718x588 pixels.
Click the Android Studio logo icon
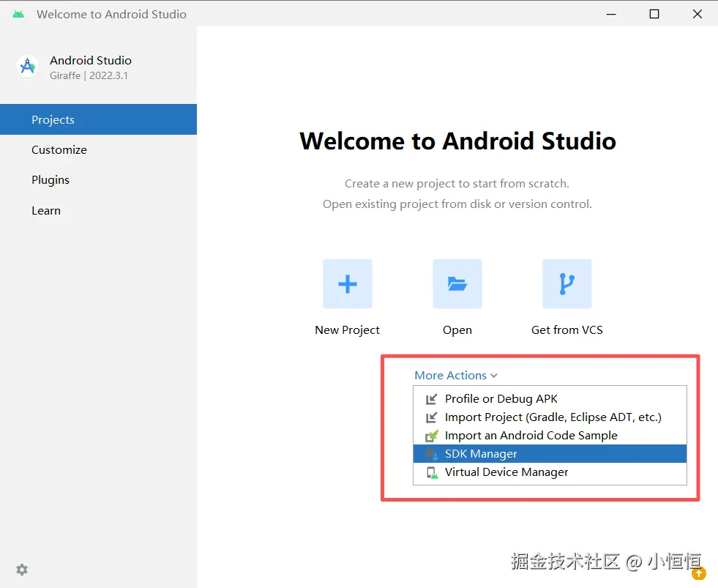tap(28, 67)
